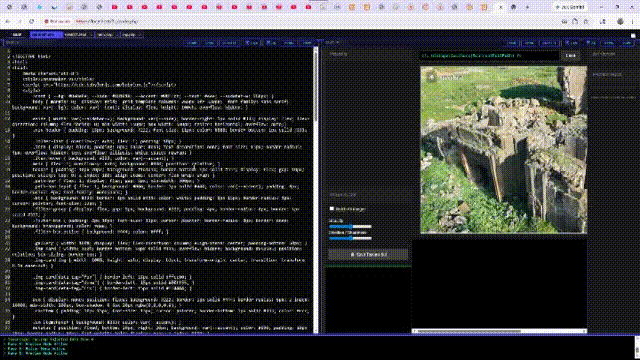Focus the browser address bar
This screenshot has height=360, width=640.
pos(302,21)
